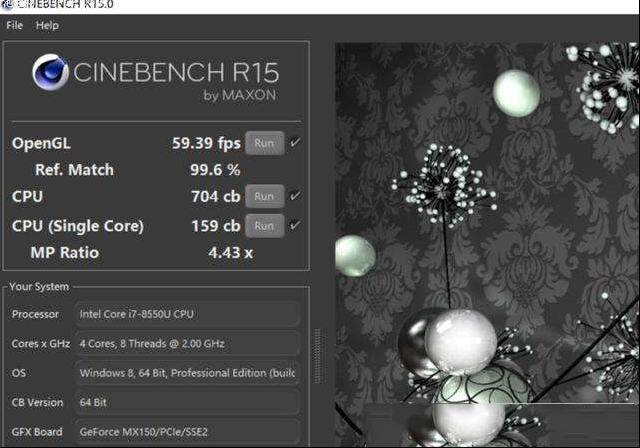640x448 pixels.
Task: Open the Help menu
Action: point(47,25)
